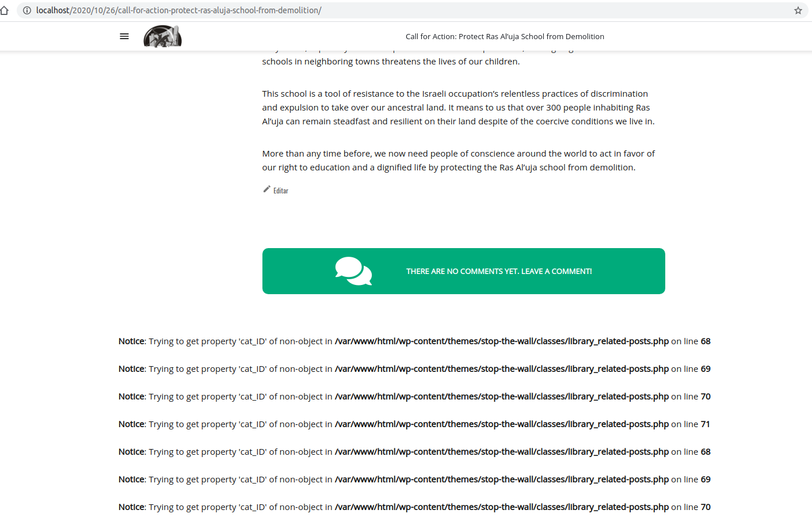Select paragraph starting 'More than any time before'
The height and width of the screenshot is (525, 812).
458,161
